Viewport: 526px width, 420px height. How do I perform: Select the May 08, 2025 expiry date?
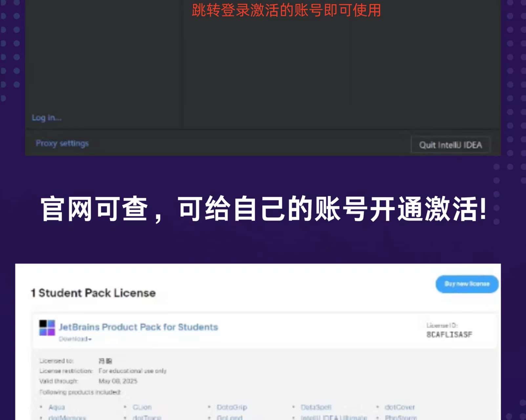point(118,381)
